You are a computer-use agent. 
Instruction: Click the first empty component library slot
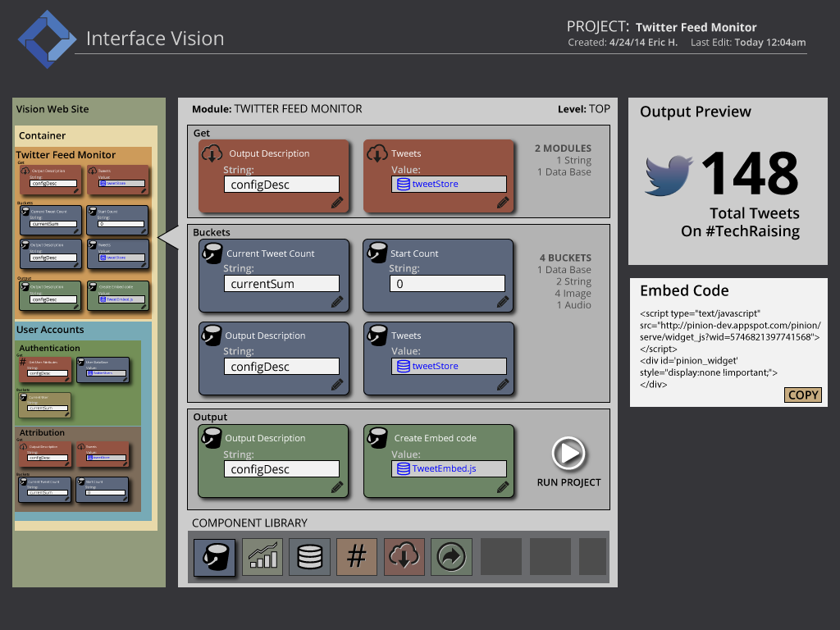[500, 557]
